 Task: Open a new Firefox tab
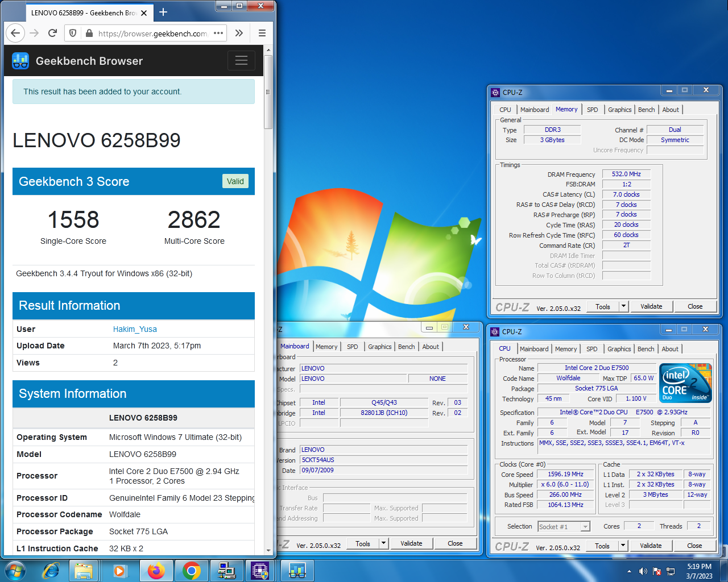163,12
